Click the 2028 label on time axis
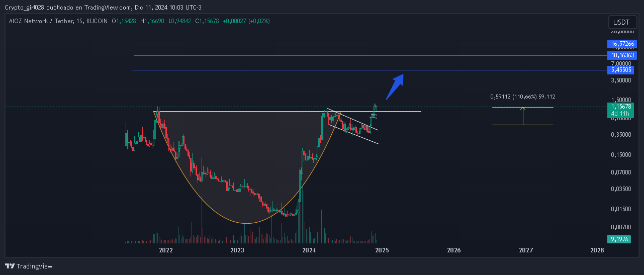The image size is (644, 275). click(x=597, y=250)
